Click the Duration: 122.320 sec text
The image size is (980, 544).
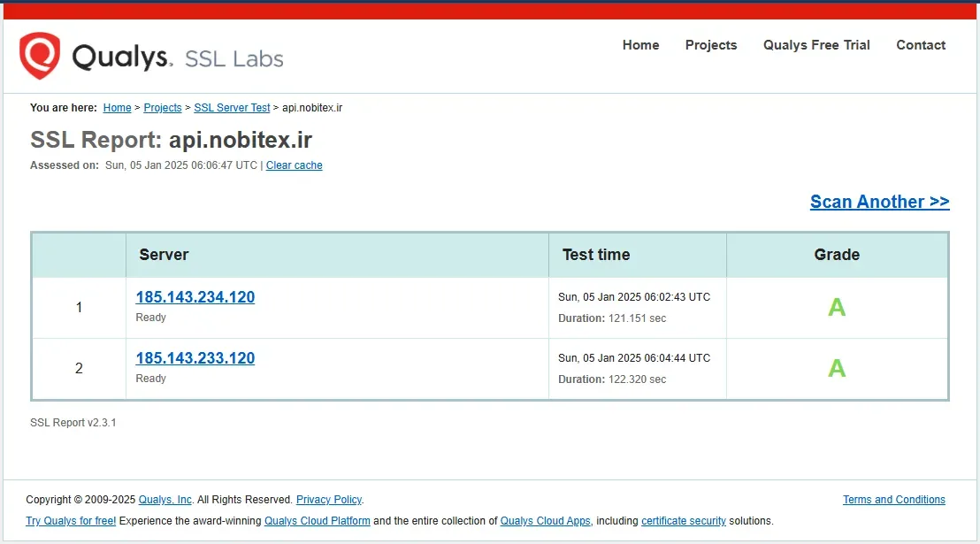point(612,379)
